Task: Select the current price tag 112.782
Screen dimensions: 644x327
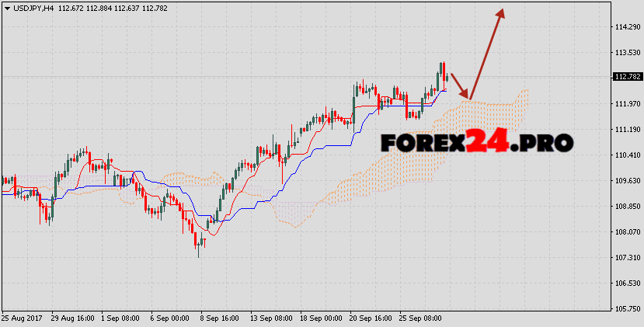Action: (x=626, y=77)
